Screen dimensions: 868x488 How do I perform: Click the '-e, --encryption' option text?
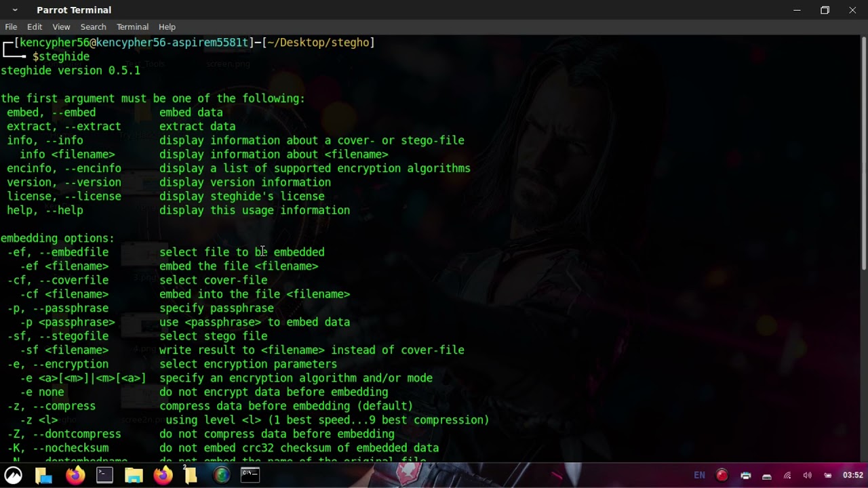[58, 364]
